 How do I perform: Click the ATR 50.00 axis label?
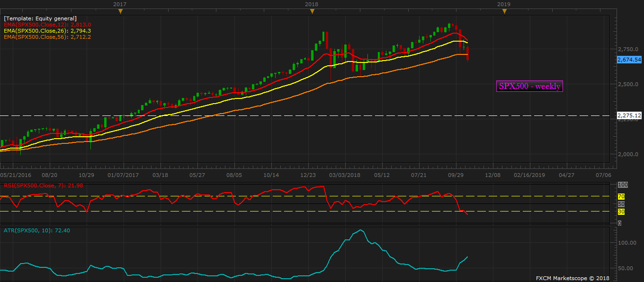click(625, 268)
